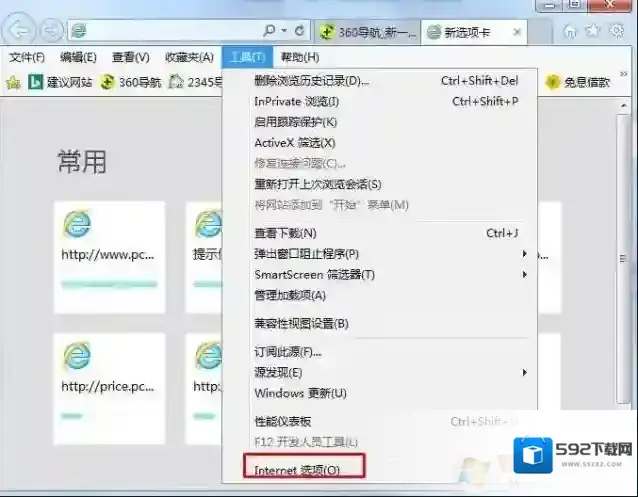Open the http://price.pc... frequent site tile
This screenshot has width=638, height=497.
click(110, 389)
